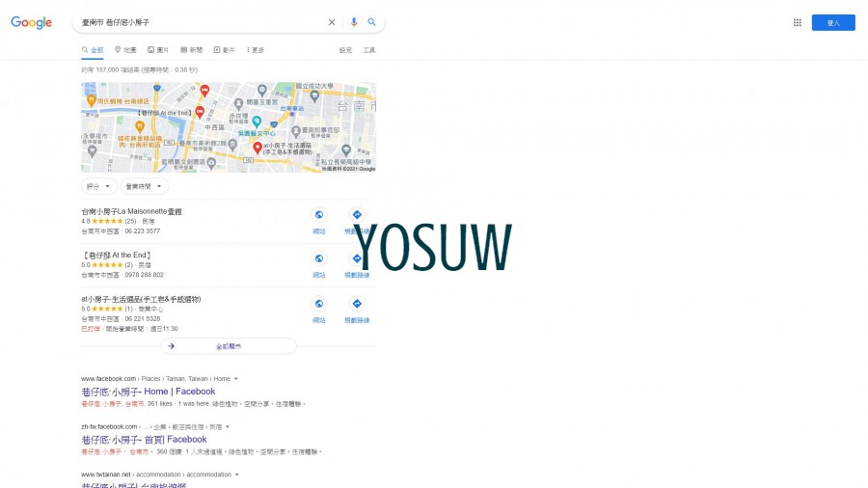The width and height of the screenshot is (868, 488).
Task: Get directions icon for 台南小房子La Maisonnette
Action: [357, 215]
